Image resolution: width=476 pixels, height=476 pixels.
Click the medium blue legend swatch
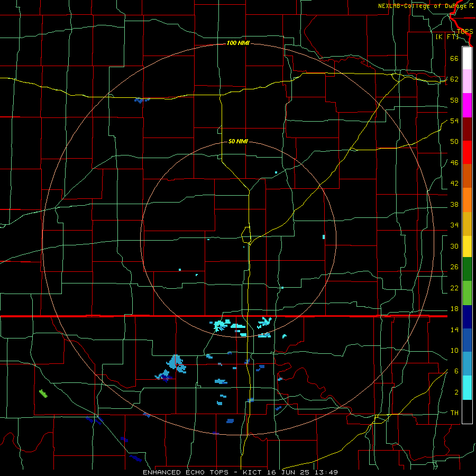tap(467, 340)
